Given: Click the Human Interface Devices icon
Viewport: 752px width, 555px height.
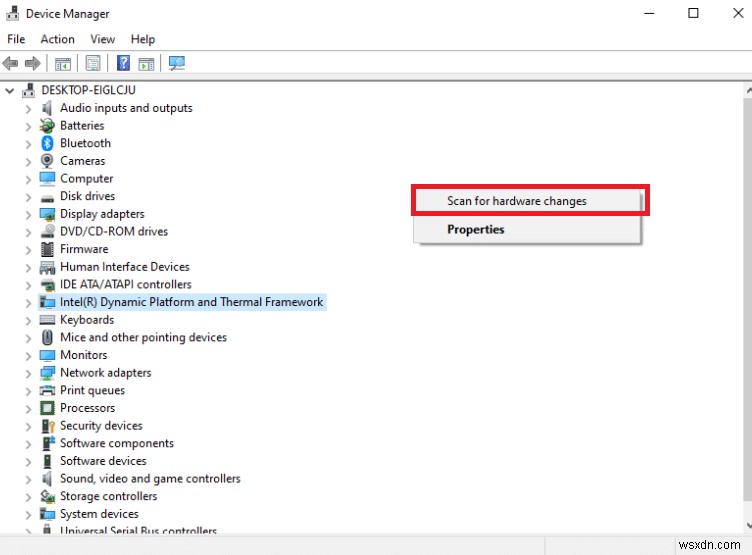Looking at the screenshot, I should (x=47, y=267).
